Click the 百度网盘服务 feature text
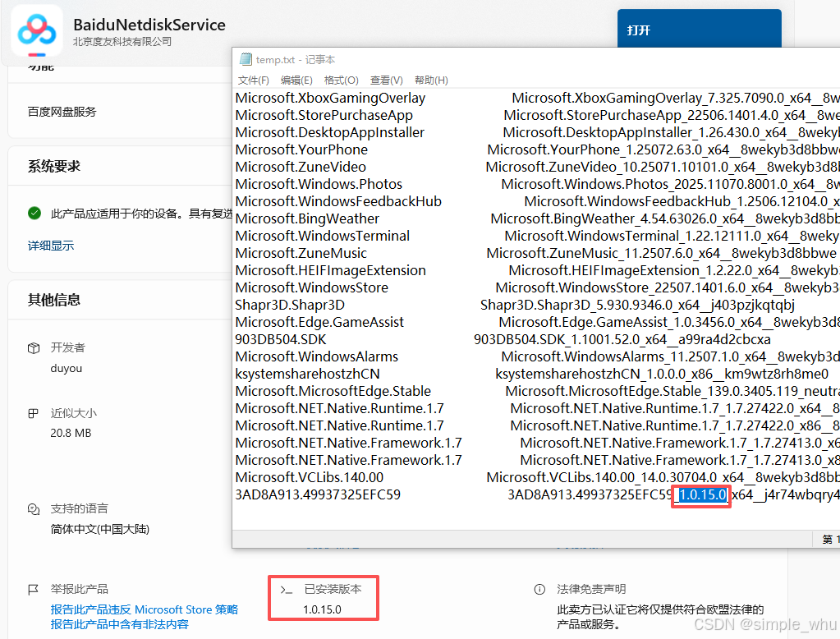The height and width of the screenshot is (639, 840). 62,112
